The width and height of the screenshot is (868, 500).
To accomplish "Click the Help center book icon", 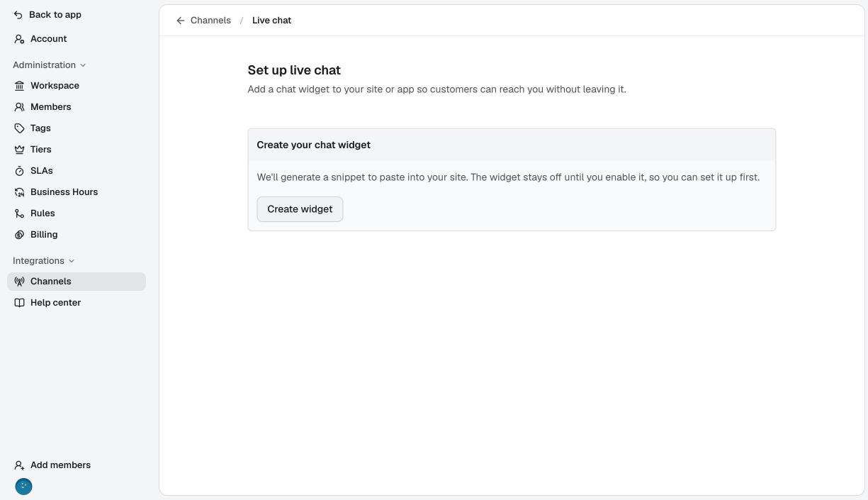I will [19, 303].
